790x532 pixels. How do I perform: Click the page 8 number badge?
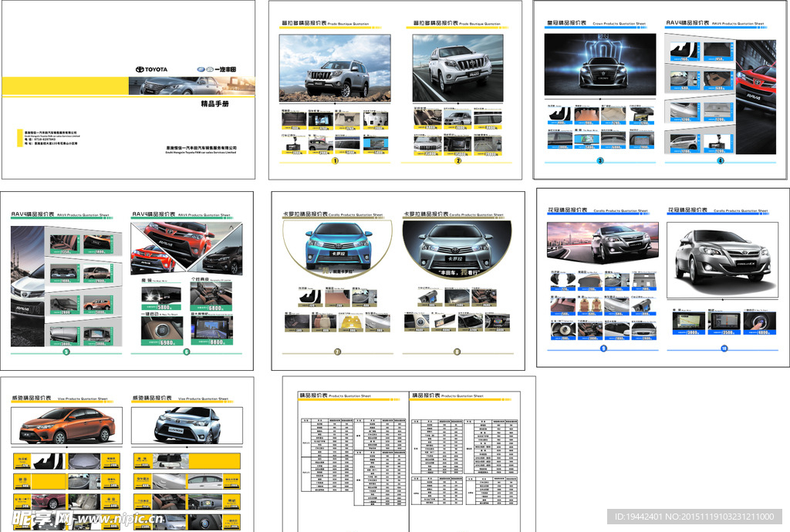coord(457,352)
